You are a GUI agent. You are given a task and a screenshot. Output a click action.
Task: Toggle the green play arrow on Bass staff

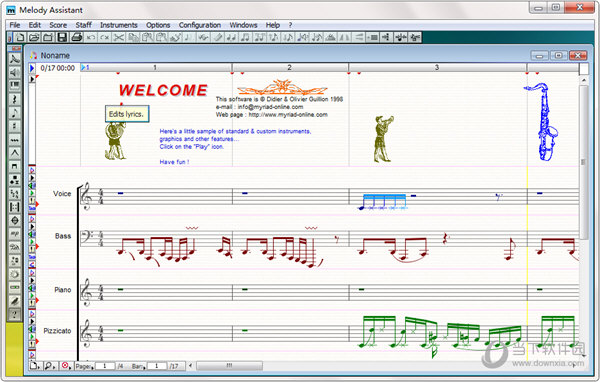pyautogui.click(x=32, y=242)
